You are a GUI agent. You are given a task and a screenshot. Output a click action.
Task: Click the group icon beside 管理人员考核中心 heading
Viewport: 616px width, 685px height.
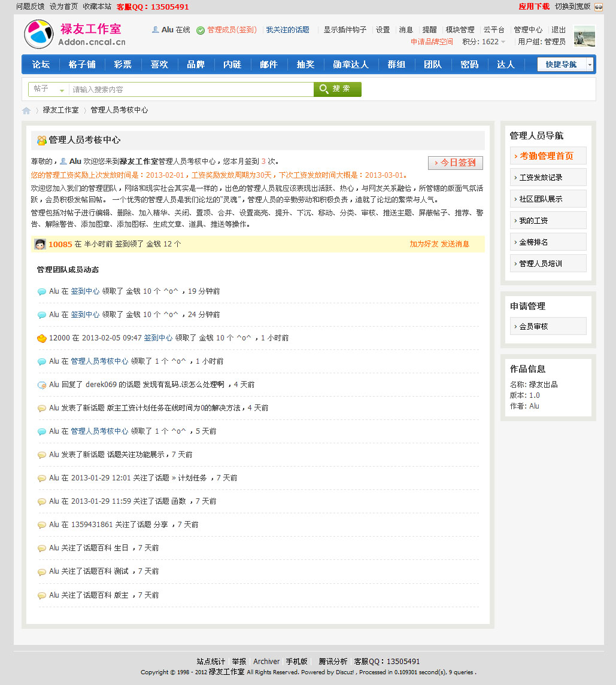(41, 140)
